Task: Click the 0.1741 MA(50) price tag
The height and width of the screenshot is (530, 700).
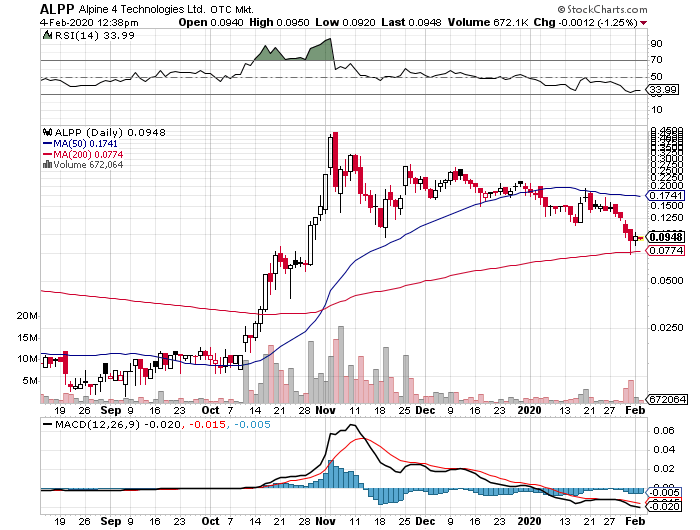Action: (x=665, y=196)
